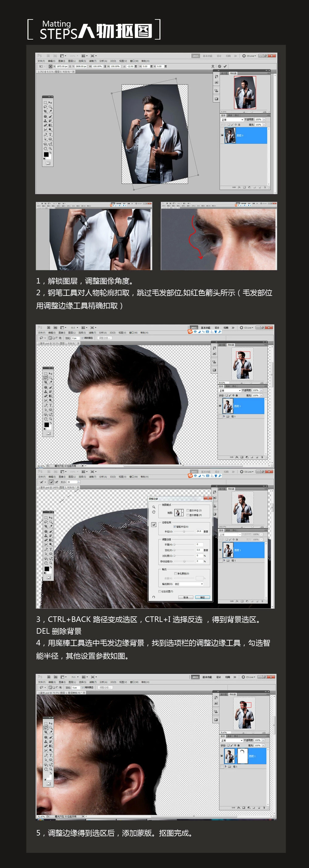
Task: Check 显示半径 (J) in 调整边缘 dialog
Action: tap(188, 510)
